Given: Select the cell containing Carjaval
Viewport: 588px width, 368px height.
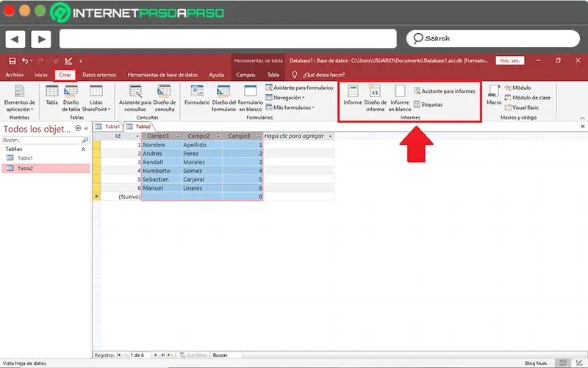Looking at the screenshot, I should (201, 180).
